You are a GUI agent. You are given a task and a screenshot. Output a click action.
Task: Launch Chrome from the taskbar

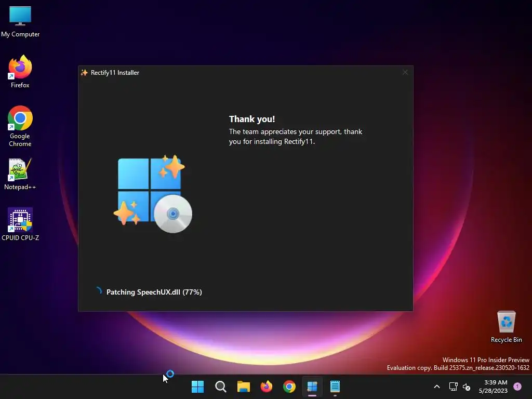tap(289, 387)
